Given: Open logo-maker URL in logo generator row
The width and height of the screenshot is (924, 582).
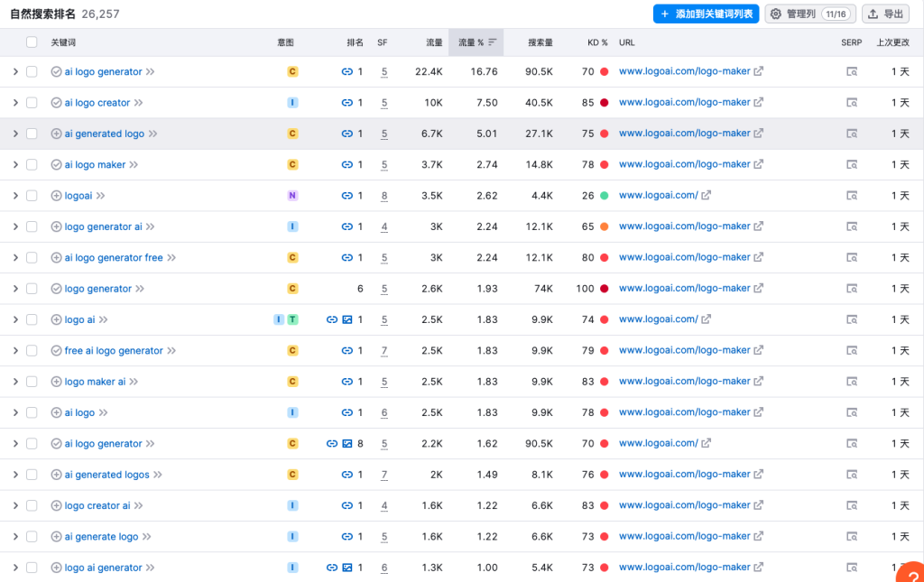Looking at the screenshot, I should [x=684, y=288].
